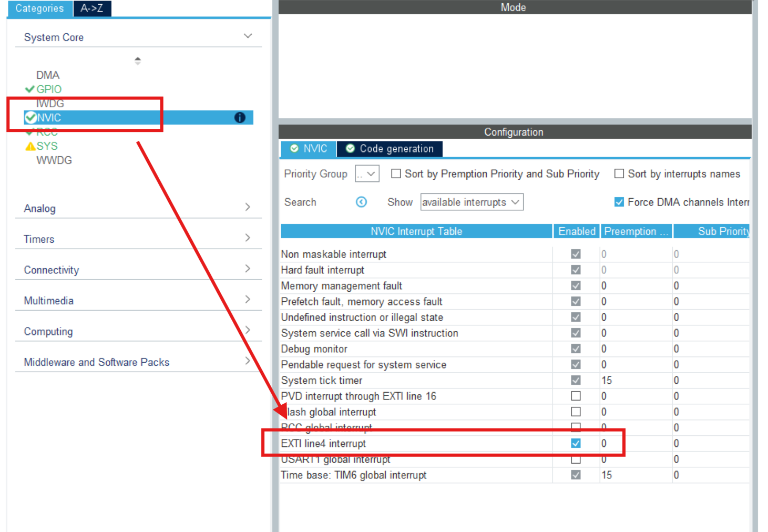Screen dimensions: 768x532
Task: Select the NVIC entry in System Core
Action: click(x=139, y=117)
